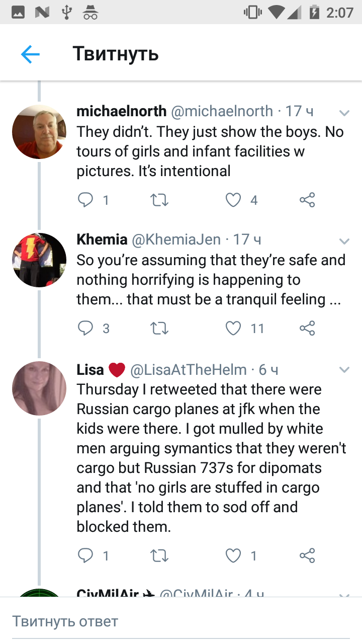Open @michaelnorth profile handle
The image size is (362, 644).
(222, 111)
